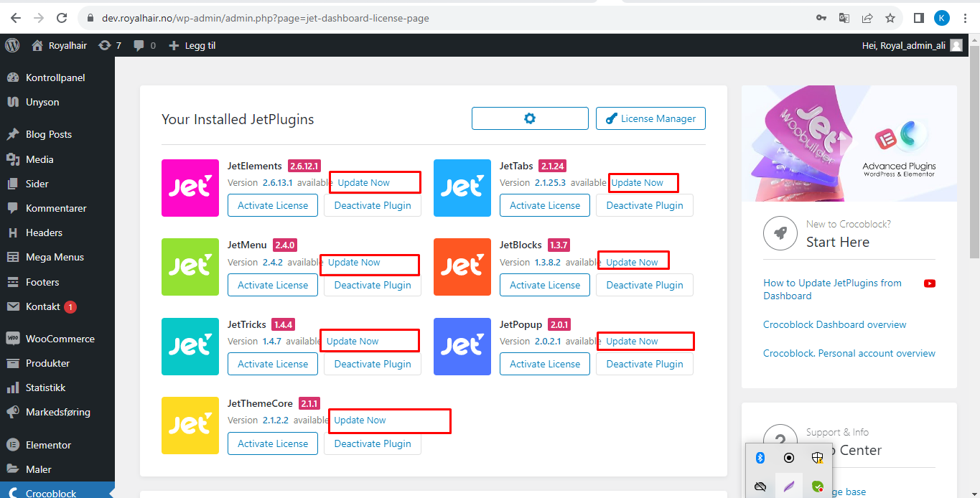980x498 pixels.
Task: Open Crocoblock. Personal account overview link
Action: point(849,353)
